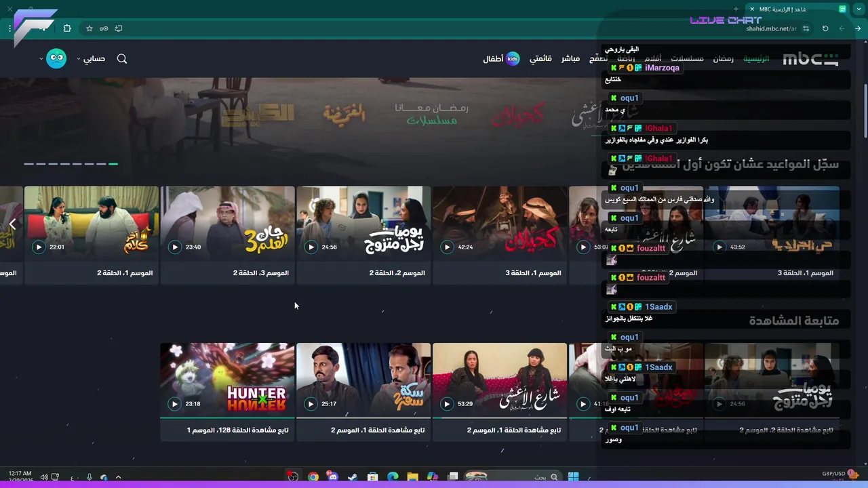Open OBS Studio from the taskbar
Screen dimensions: 868x488
(293, 477)
